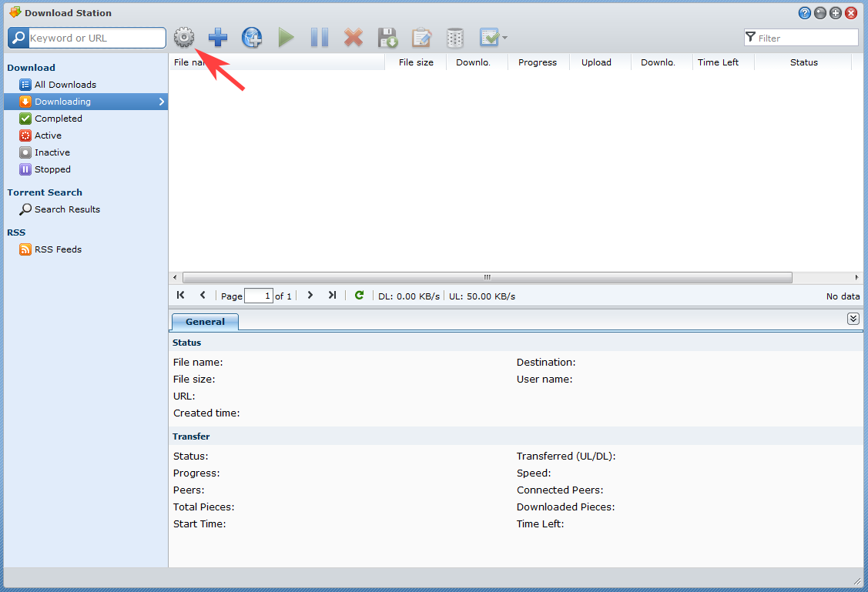Open dropdown arrow beside checkmark icon
Screen dimensions: 868x592
pos(504,38)
